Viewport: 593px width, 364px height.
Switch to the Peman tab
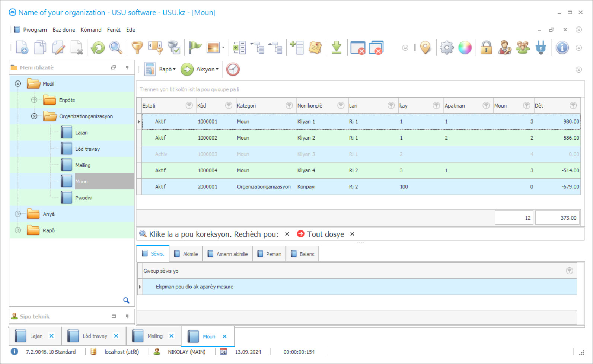click(269, 254)
